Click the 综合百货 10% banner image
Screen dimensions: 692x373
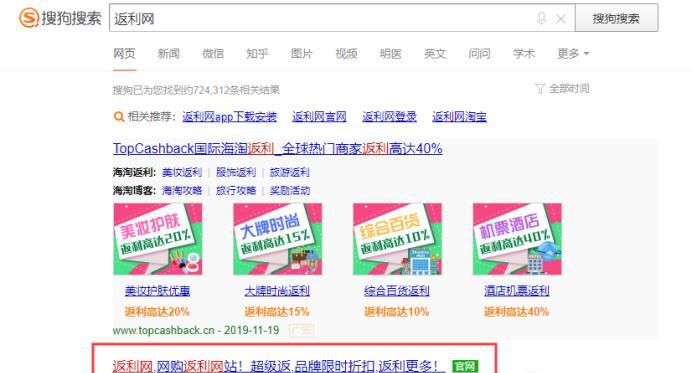coord(397,239)
